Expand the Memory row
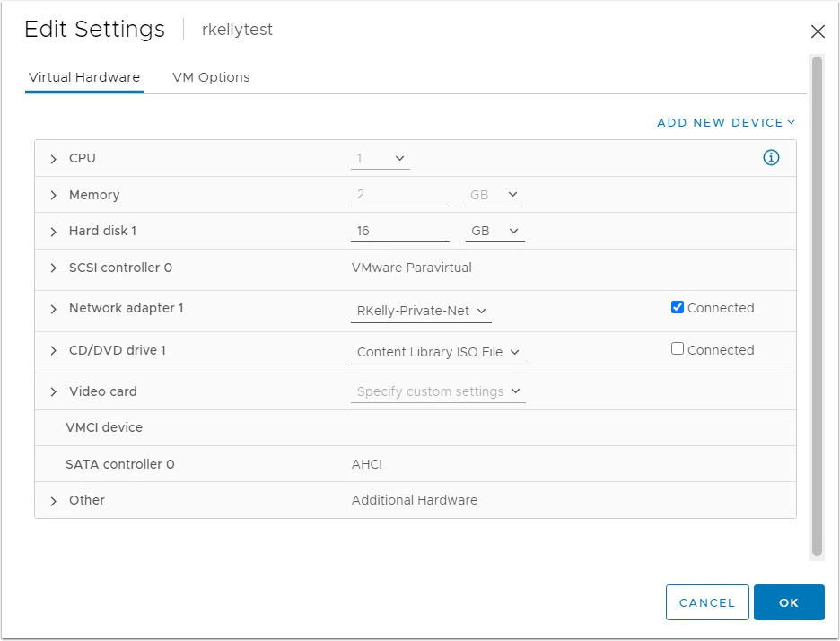Viewport: 840px width, 641px height. [x=53, y=196]
